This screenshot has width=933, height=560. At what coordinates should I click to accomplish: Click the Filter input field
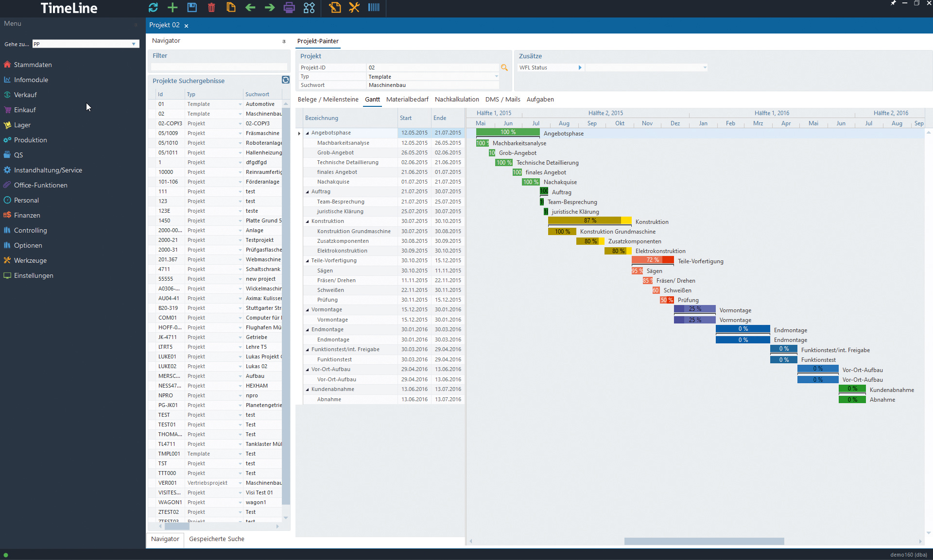click(219, 67)
